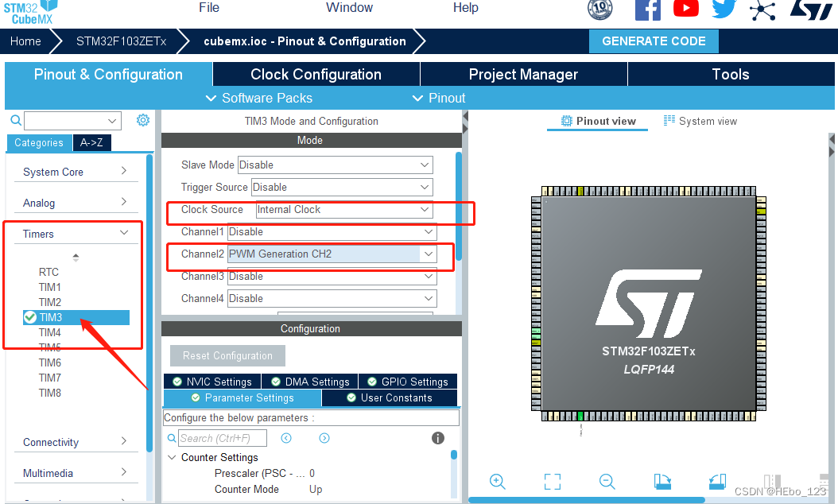Click the search magnifier icon in categories
The width and height of the screenshot is (838, 504).
coord(16,120)
